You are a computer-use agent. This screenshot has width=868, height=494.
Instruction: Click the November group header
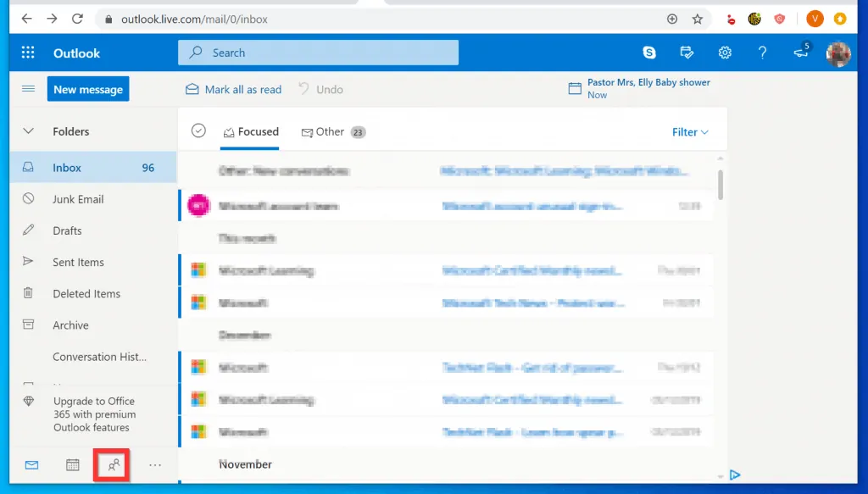click(x=245, y=464)
